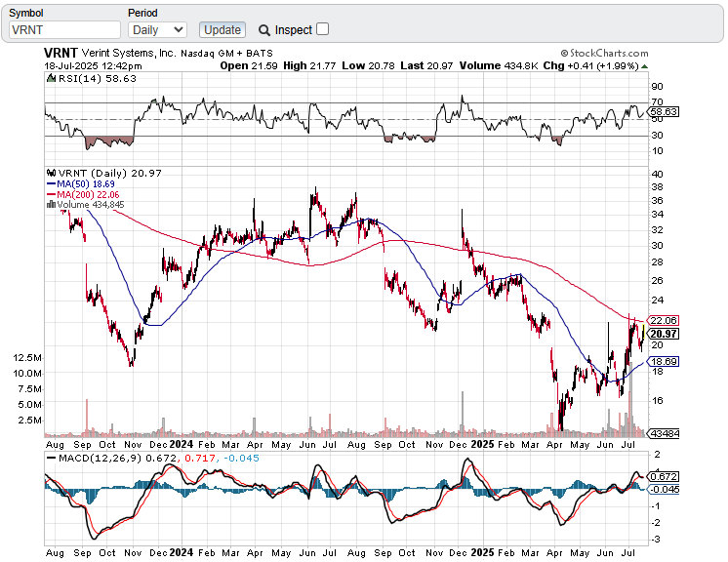Click the RSI(14) legend icon
The image size is (728, 562).
tap(52, 78)
